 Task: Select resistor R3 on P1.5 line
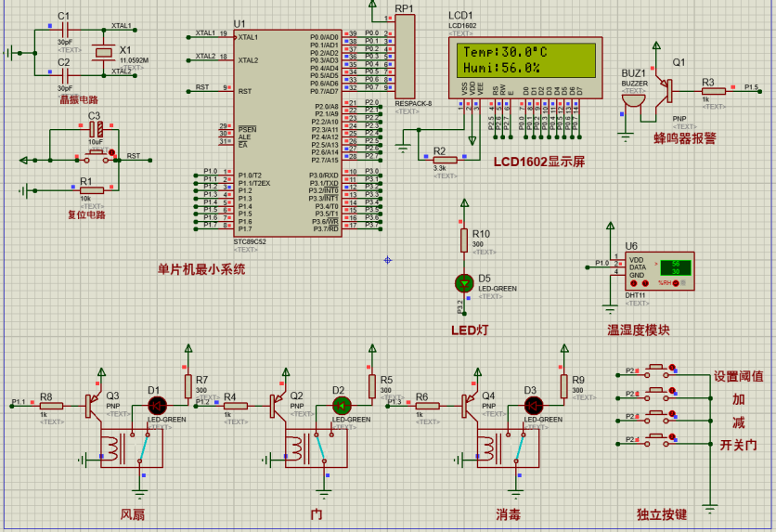click(x=714, y=91)
